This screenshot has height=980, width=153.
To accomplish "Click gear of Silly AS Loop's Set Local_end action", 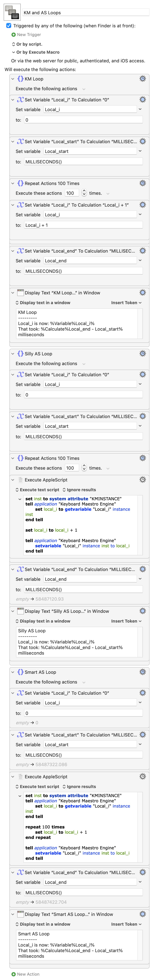I will tap(142, 569).
